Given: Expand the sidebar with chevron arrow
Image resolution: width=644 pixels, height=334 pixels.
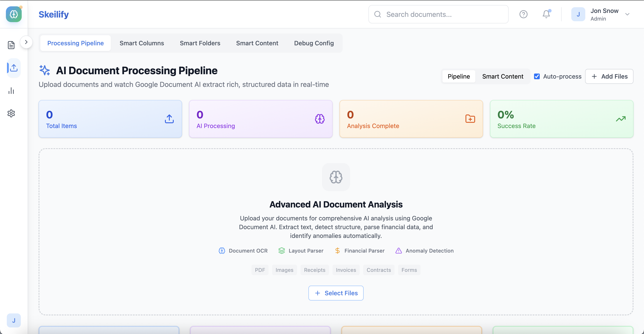Looking at the screenshot, I should 26,42.
